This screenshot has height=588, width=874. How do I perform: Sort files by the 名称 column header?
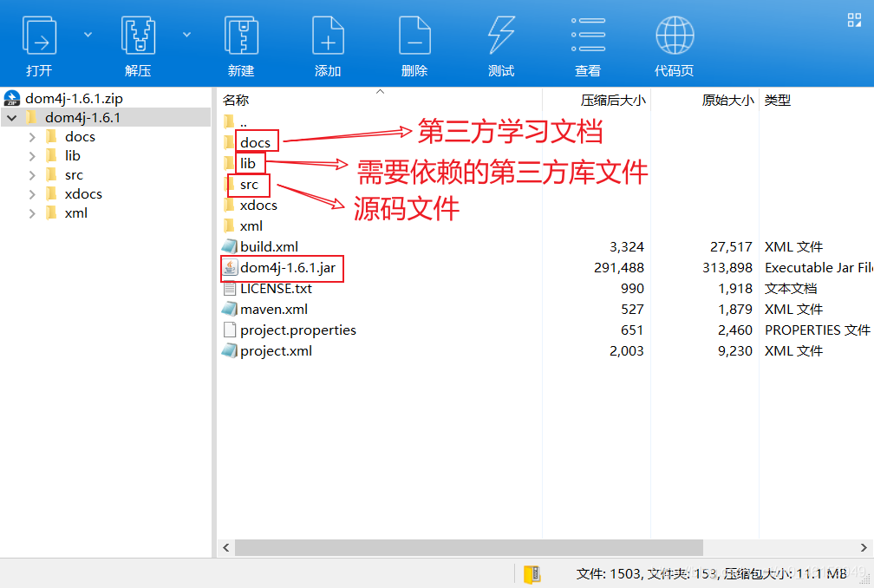pos(234,99)
